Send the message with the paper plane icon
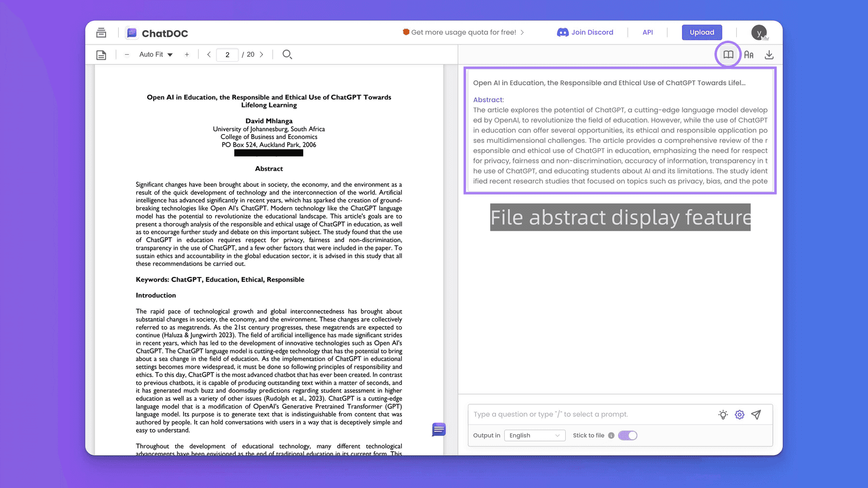The image size is (868, 488). pos(756,414)
